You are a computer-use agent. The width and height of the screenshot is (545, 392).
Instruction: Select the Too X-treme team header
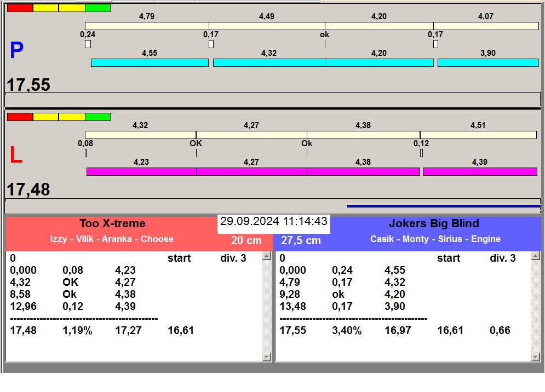coord(112,223)
